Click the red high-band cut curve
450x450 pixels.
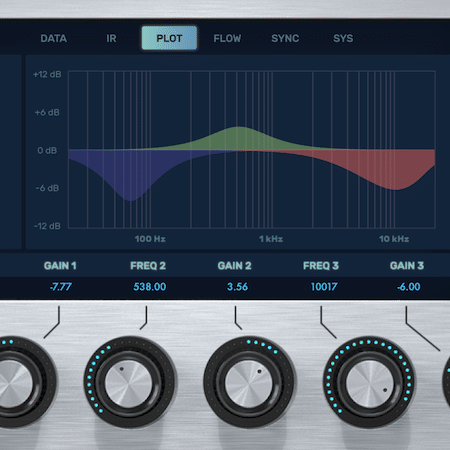pos(383,168)
